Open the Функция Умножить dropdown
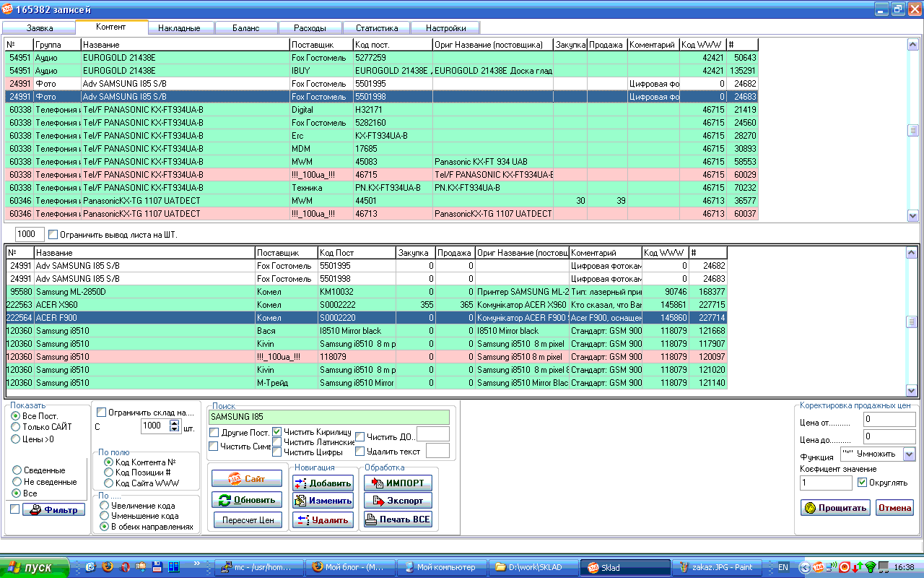This screenshot has width=924, height=578. pyautogui.click(x=909, y=454)
